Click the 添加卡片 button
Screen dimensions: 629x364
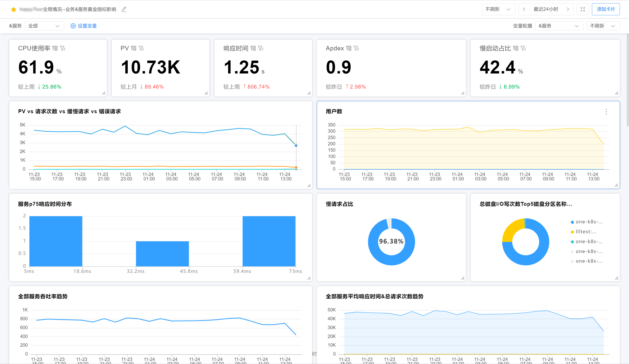pyautogui.click(x=606, y=9)
